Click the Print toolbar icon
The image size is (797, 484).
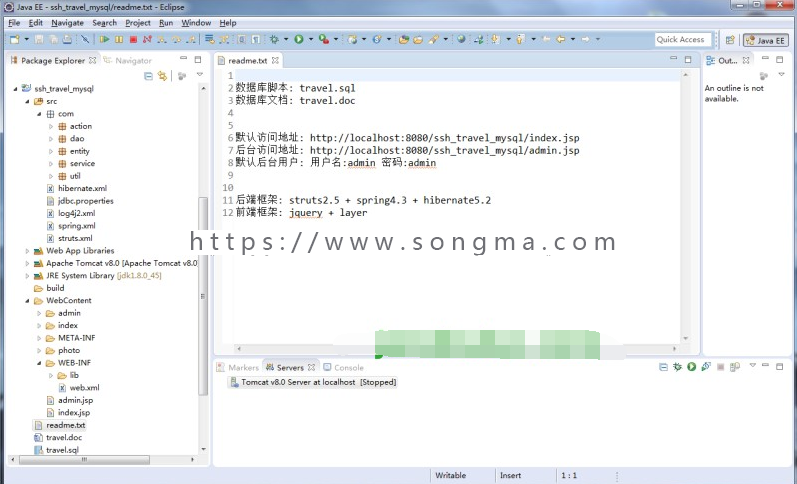67,39
